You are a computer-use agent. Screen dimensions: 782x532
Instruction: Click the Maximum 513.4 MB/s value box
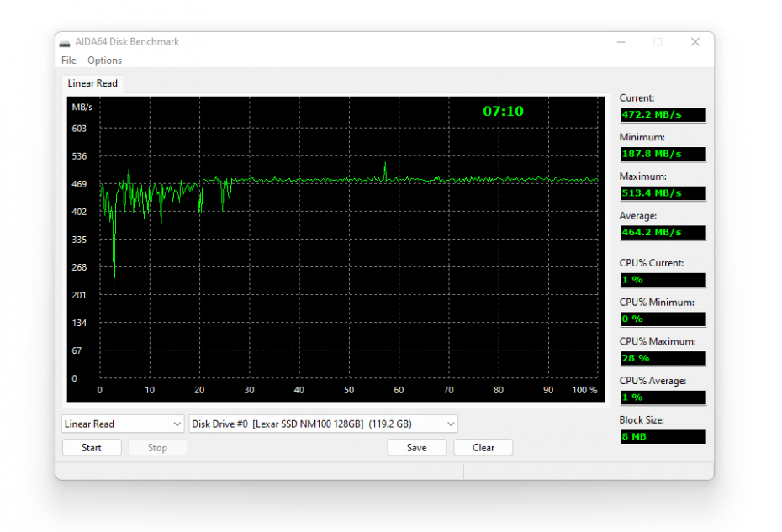point(663,193)
